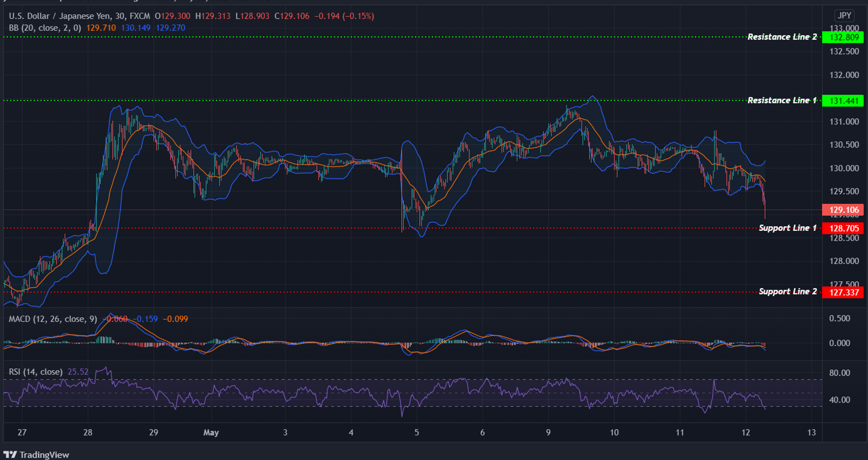Image resolution: width=868 pixels, height=460 pixels.
Task: Click the current price label 129.106
Action: (x=842, y=210)
